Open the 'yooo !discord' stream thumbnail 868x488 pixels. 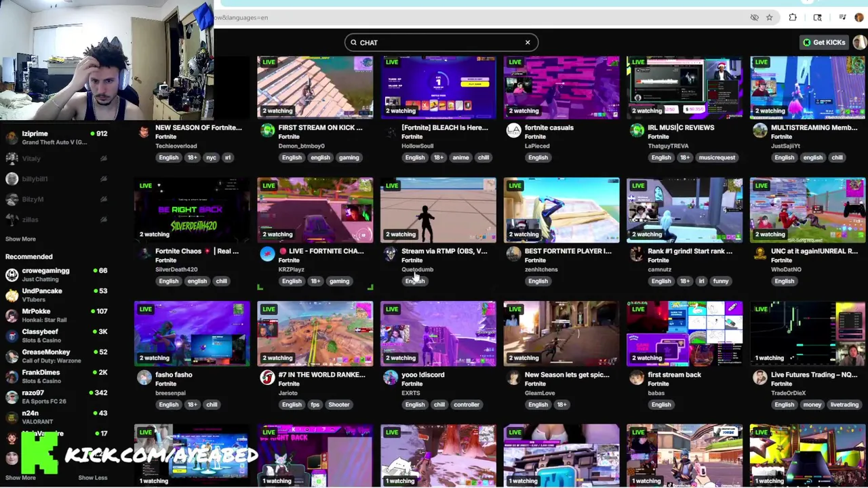pos(438,334)
